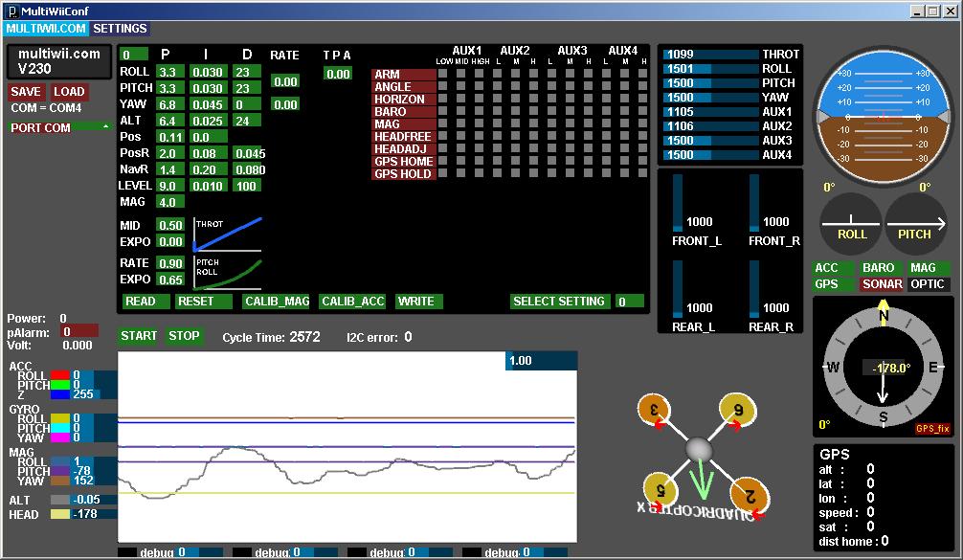Click the graph scale 1.00 field

(x=541, y=361)
